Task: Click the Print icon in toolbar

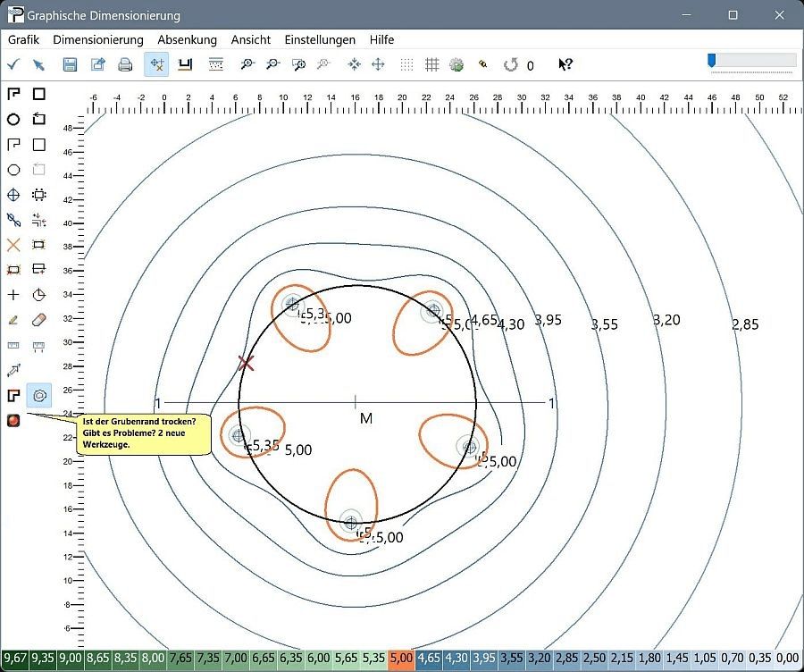Action: tap(126, 64)
